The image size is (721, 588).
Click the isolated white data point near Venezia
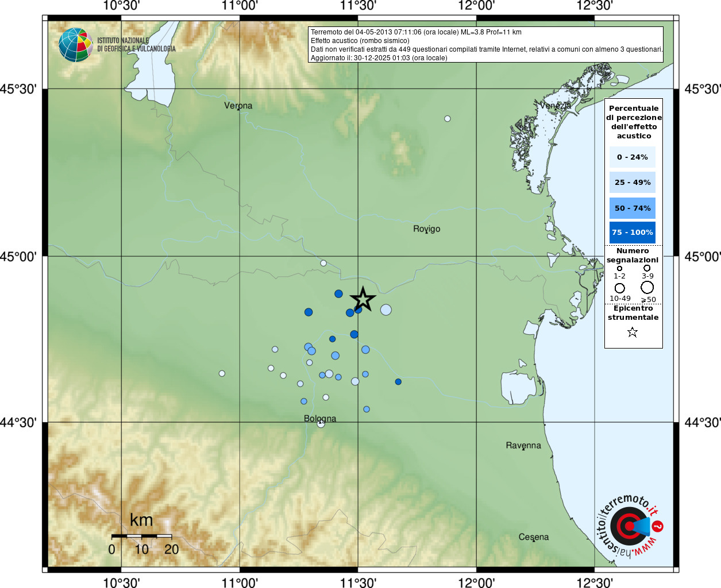click(x=448, y=119)
